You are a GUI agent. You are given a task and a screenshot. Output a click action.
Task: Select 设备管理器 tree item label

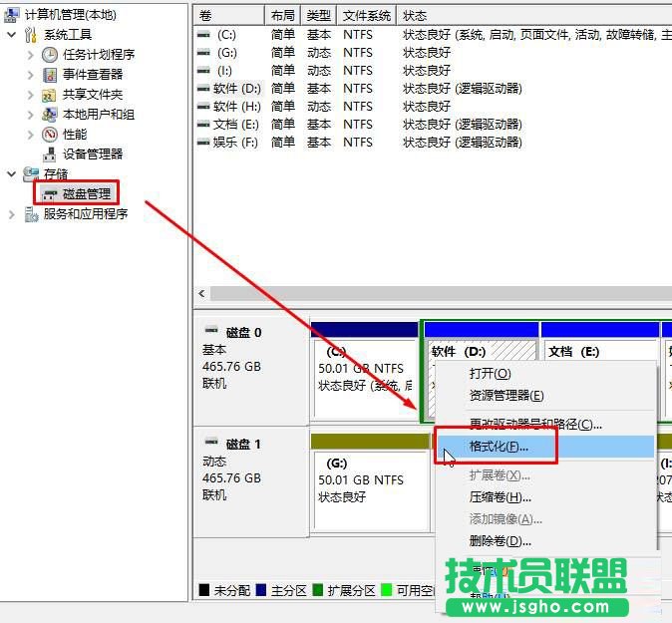pyautogui.click(x=93, y=155)
